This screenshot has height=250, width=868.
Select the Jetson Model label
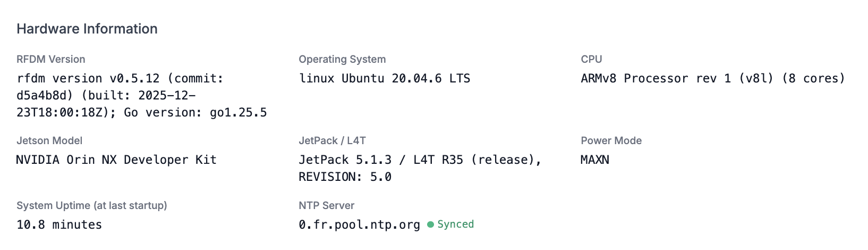pyautogui.click(x=49, y=140)
